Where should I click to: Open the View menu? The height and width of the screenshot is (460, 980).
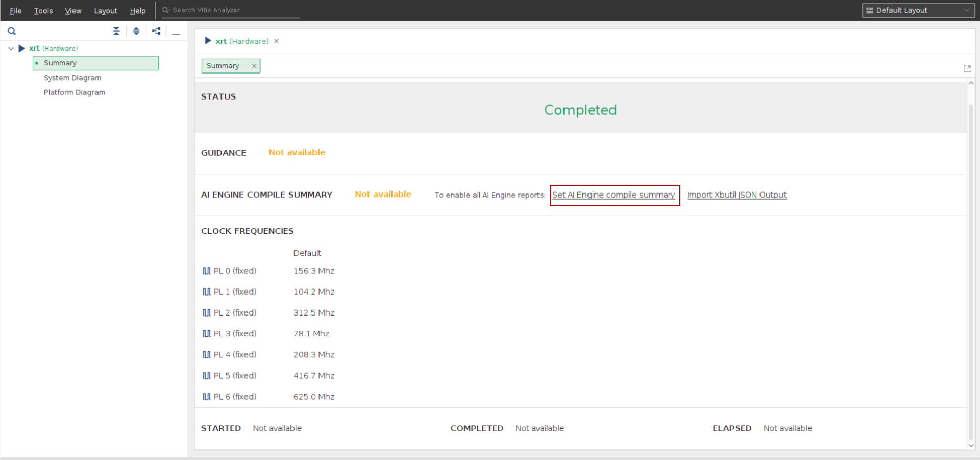(73, 11)
